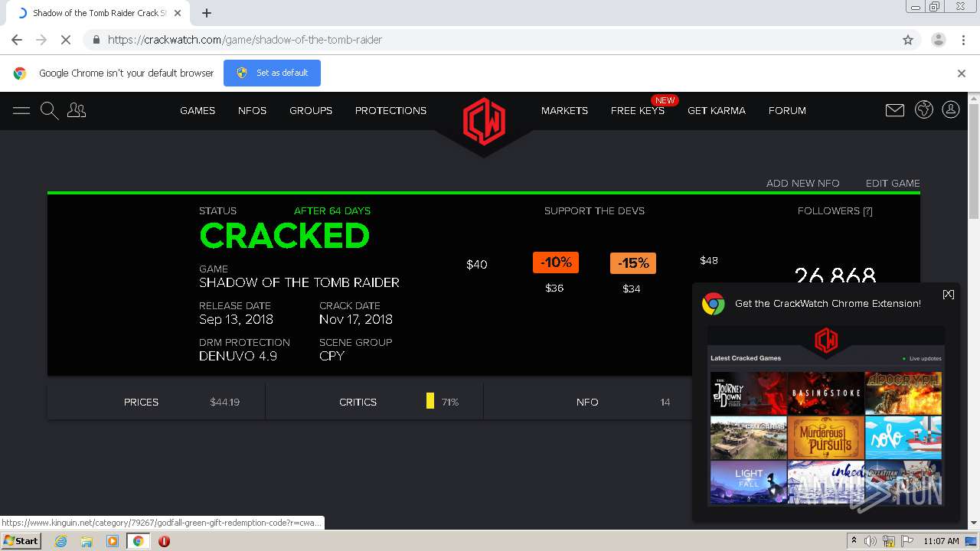This screenshot has height=551, width=980.
Task: Open the NFOS menu
Action: click(252, 111)
